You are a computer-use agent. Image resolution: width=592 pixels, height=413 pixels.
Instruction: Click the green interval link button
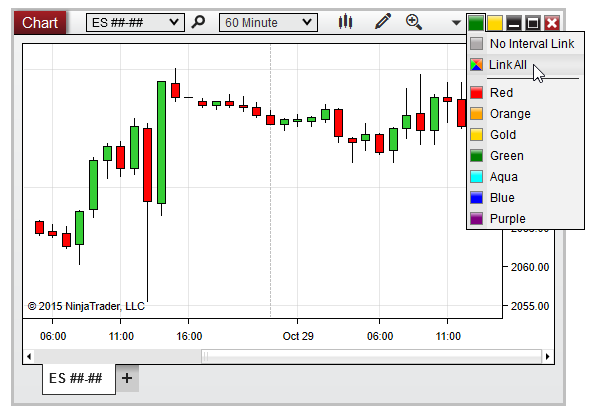(476, 23)
